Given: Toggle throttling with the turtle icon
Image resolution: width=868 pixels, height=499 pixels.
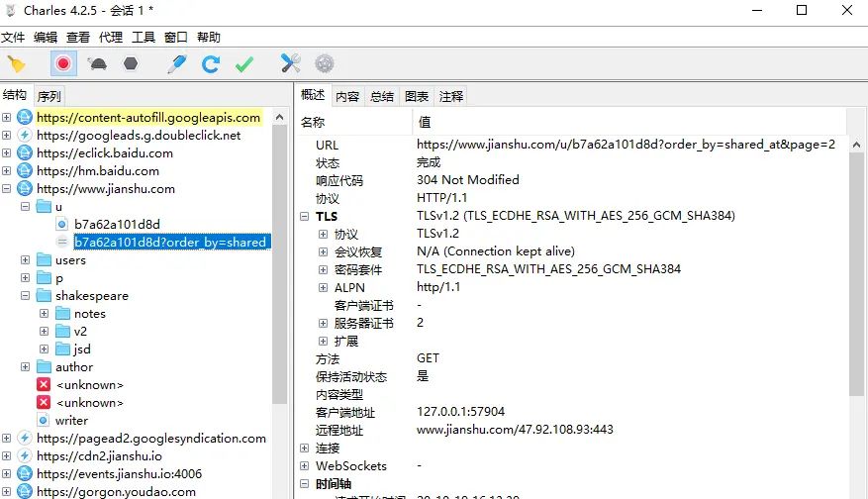Looking at the screenshot, I should tap(97, 63).
